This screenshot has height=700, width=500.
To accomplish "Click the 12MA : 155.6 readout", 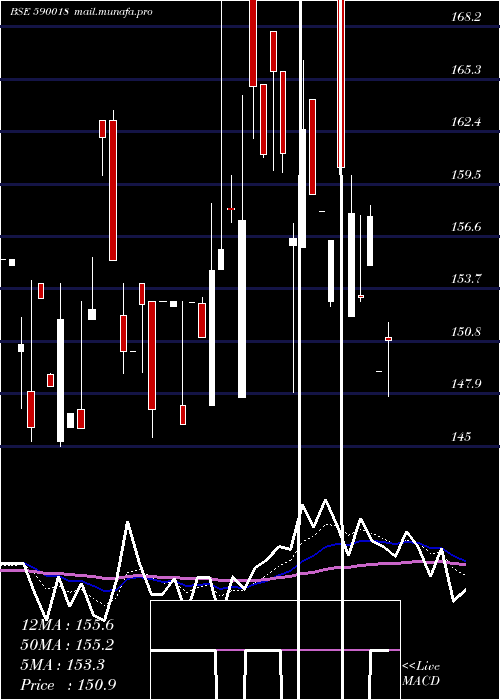I will point(67,625).
